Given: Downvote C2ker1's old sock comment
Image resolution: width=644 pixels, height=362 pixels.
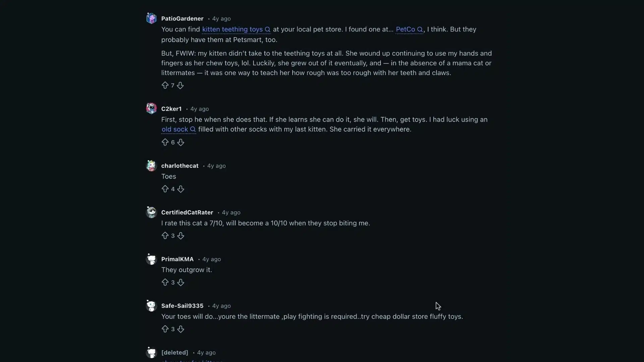Looking at the screenshot, I should 181,142.
